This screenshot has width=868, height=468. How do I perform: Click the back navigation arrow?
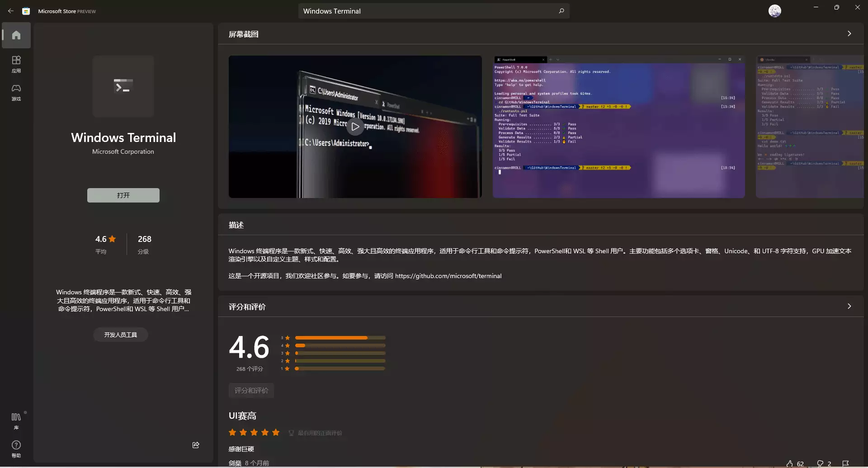tap(11, 11)
